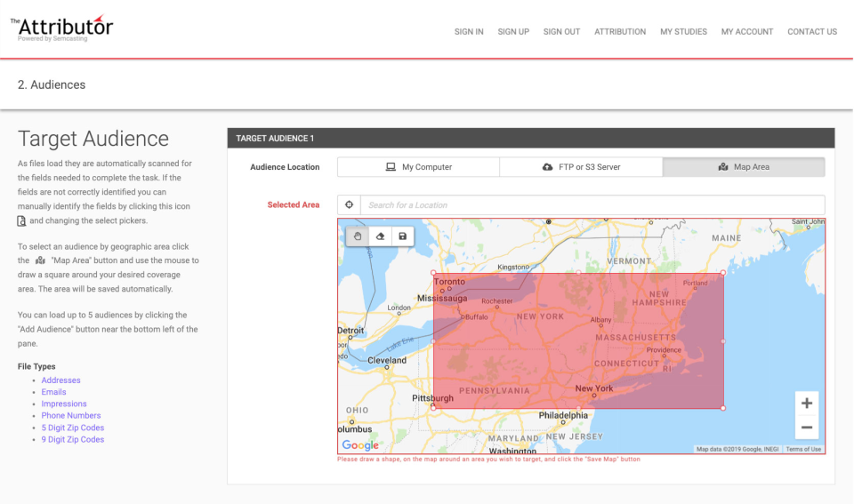The height and width of the screenshot is (504, 854).
Task: Click top-right handle of red selection rectangle
Action: [x=722, y=273]
